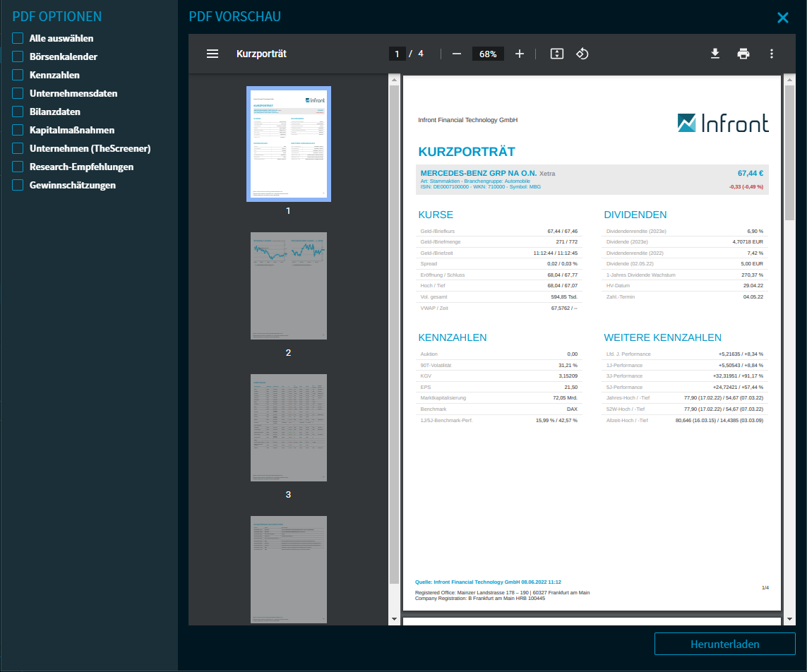
Task: Toggle the PDF sidebar hamburger menu
Action: click(x=213, y=54)
